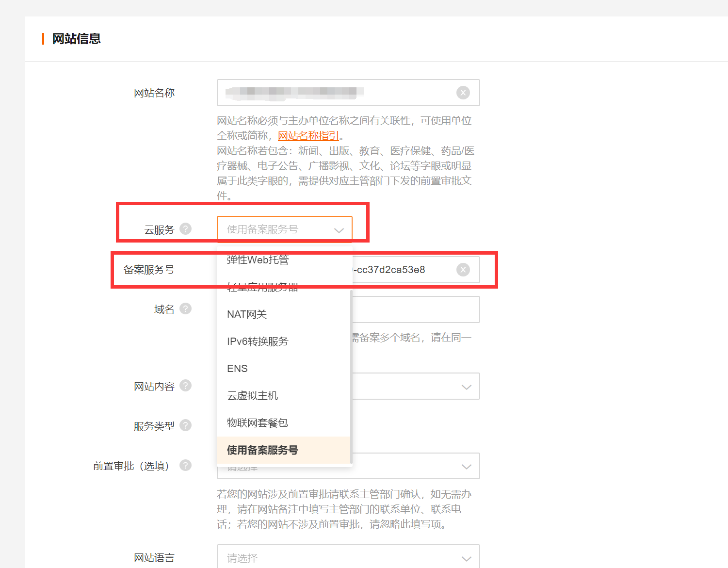Image resolution: width=728 pixels, height=568 pixels.
Task: Open the 网站语言 dropdown
Action: 466,558
